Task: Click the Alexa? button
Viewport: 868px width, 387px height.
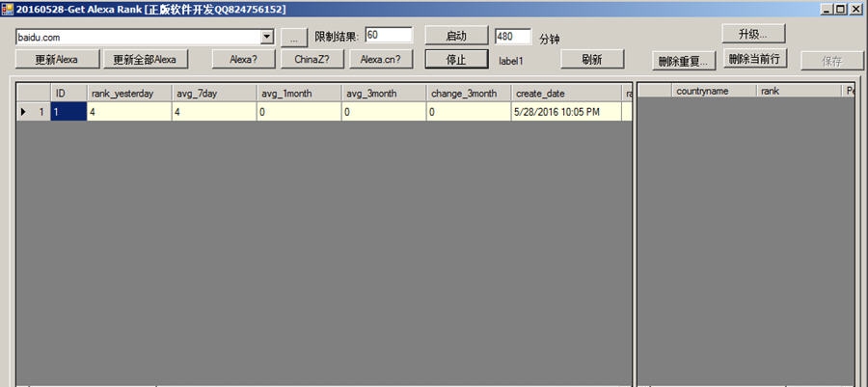Action: (x=244, y=59)
